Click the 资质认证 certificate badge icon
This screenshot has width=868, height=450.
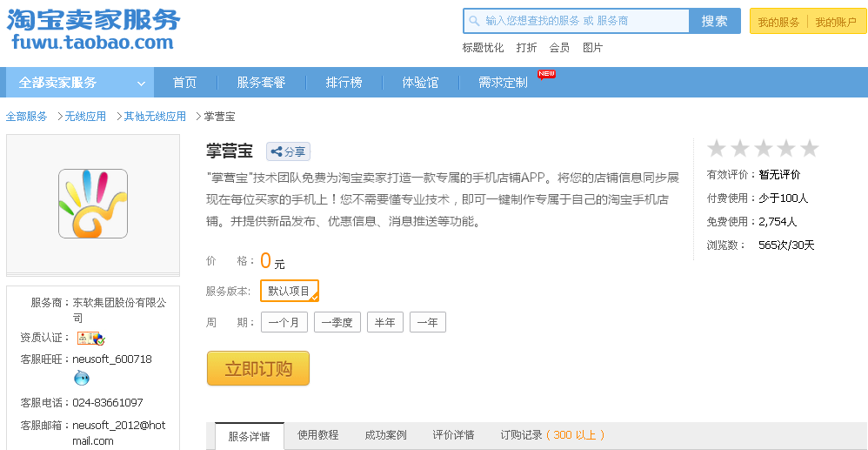point(90,338)
